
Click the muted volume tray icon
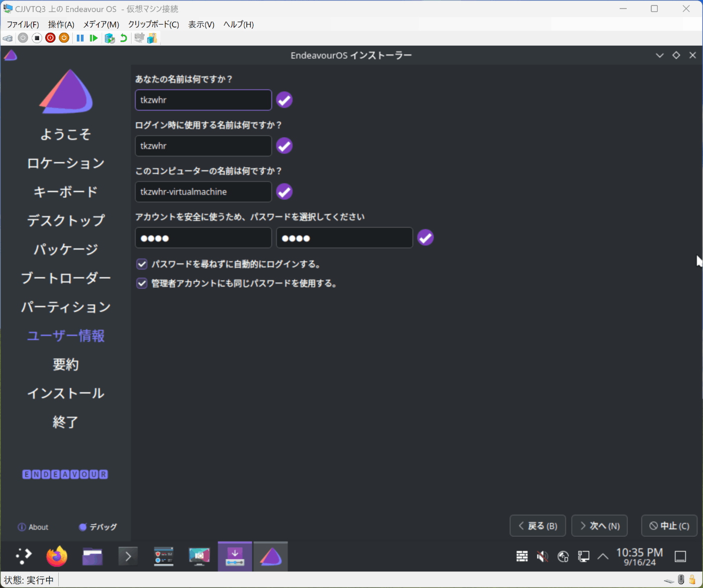[x=542, y=556]
